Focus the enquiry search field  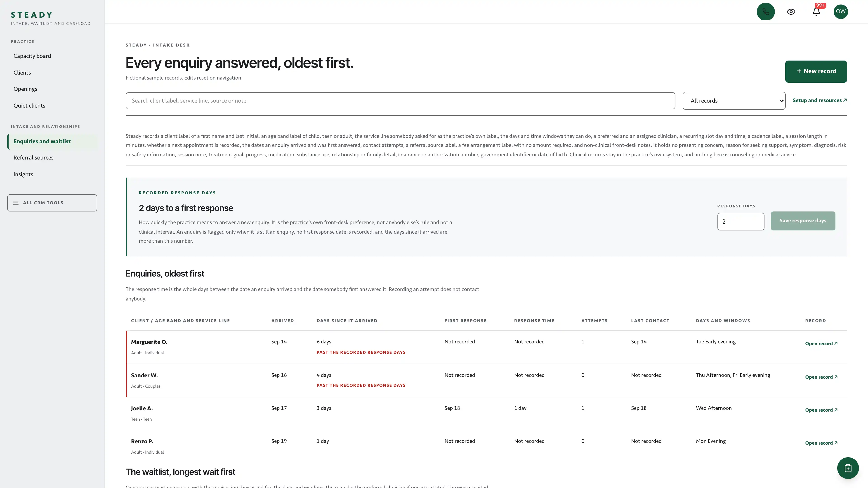pyautogui.click(x=400, y=101)
